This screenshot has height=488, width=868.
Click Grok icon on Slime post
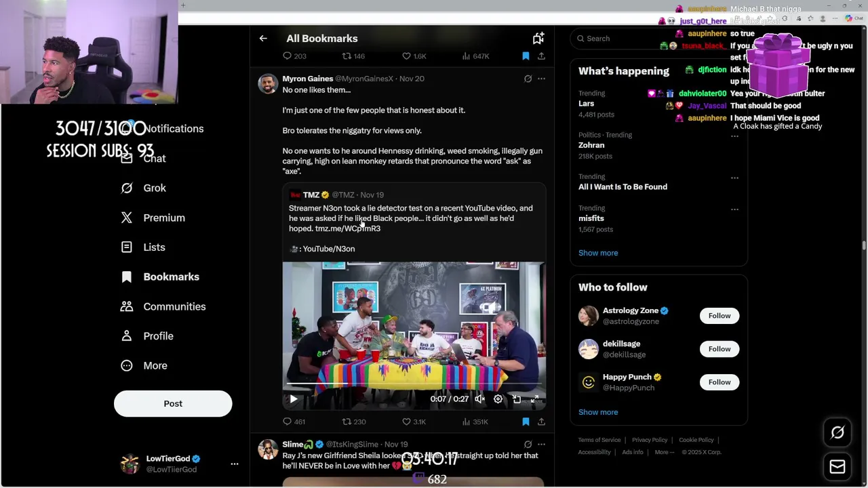[x=528, y=445]
